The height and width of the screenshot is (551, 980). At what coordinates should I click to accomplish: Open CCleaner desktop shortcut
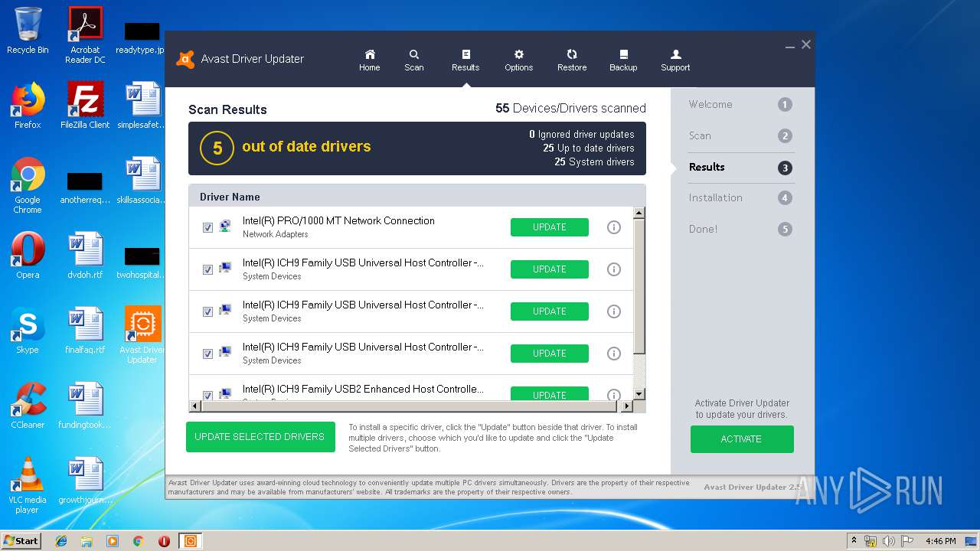[28, 406]
